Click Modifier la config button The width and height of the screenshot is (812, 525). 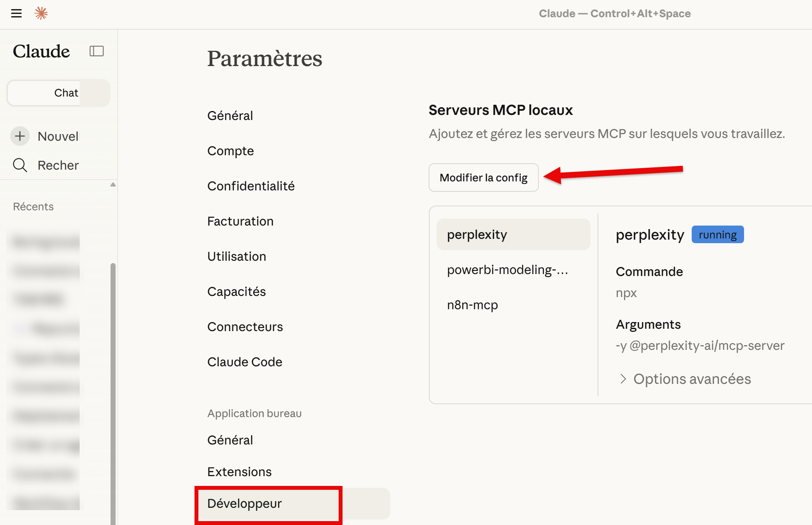[483, 178]
